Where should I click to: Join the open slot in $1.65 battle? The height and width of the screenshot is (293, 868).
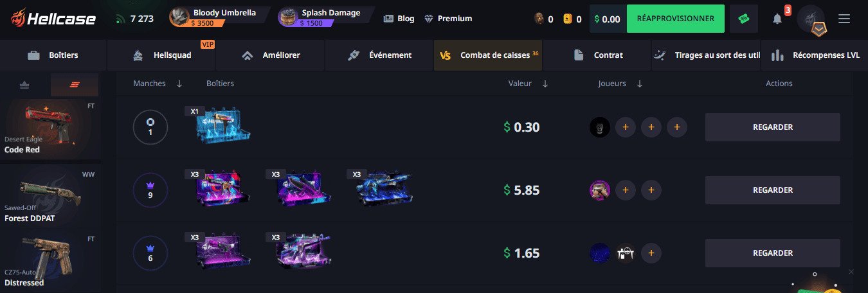pos(651,253)
